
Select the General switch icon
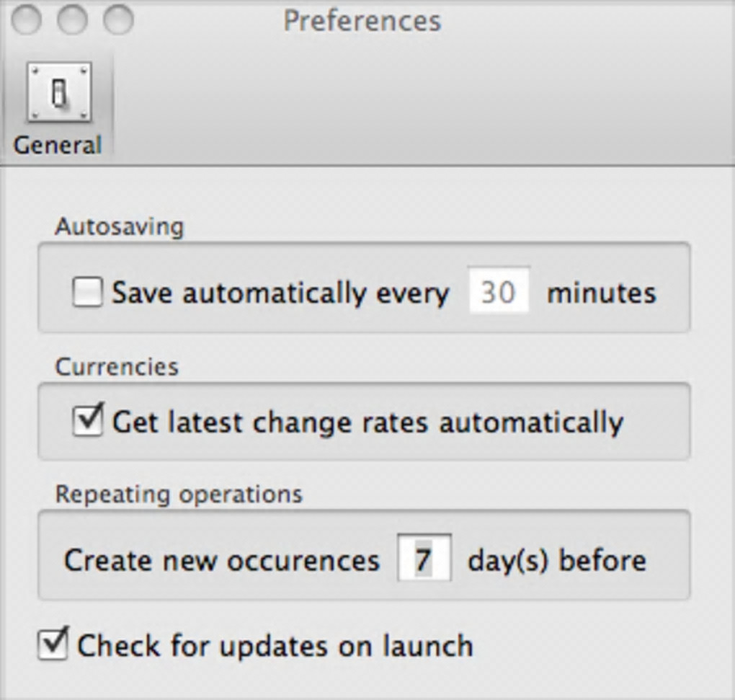(59, 92)
